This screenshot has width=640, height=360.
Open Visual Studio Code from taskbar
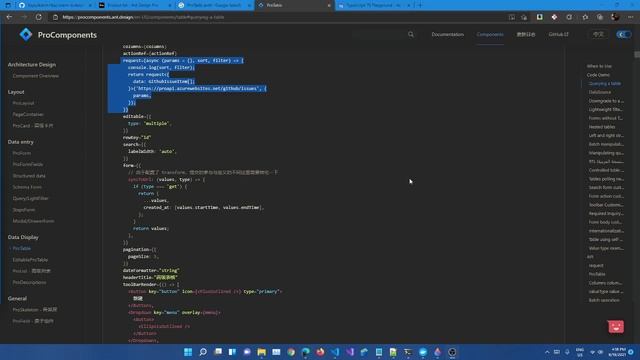coord(335,352)
